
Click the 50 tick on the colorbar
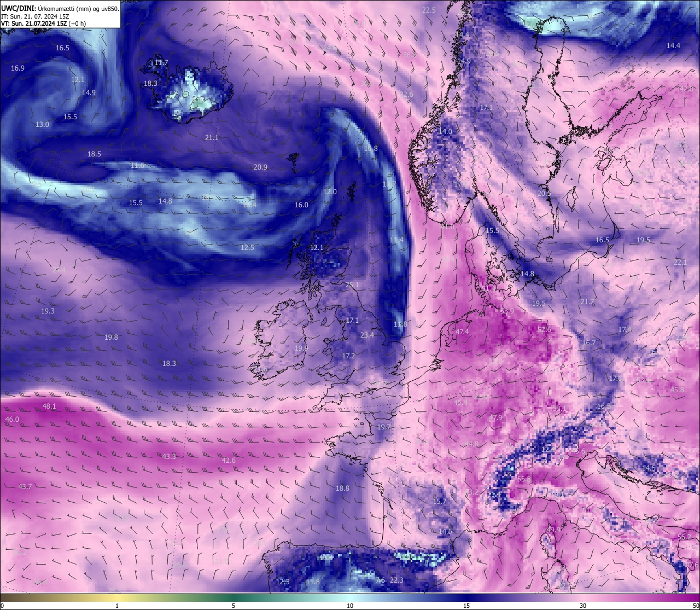695,606
